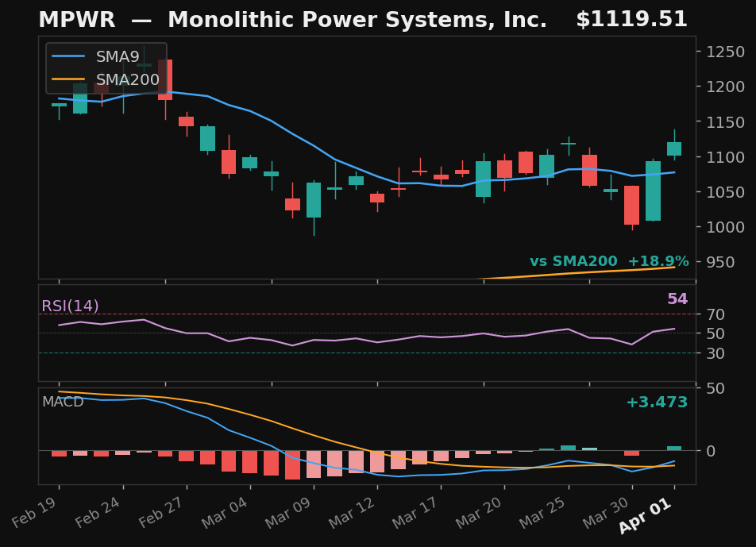Click the 'vs SMA200 +18.9%' annotation
Screen dimensions: 756x547
(609, 261)
